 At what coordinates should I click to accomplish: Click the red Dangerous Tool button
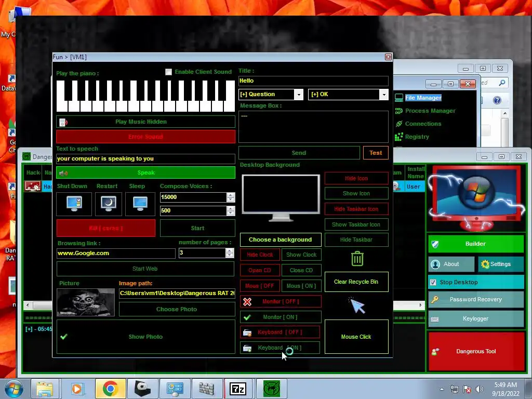point(476,352)
